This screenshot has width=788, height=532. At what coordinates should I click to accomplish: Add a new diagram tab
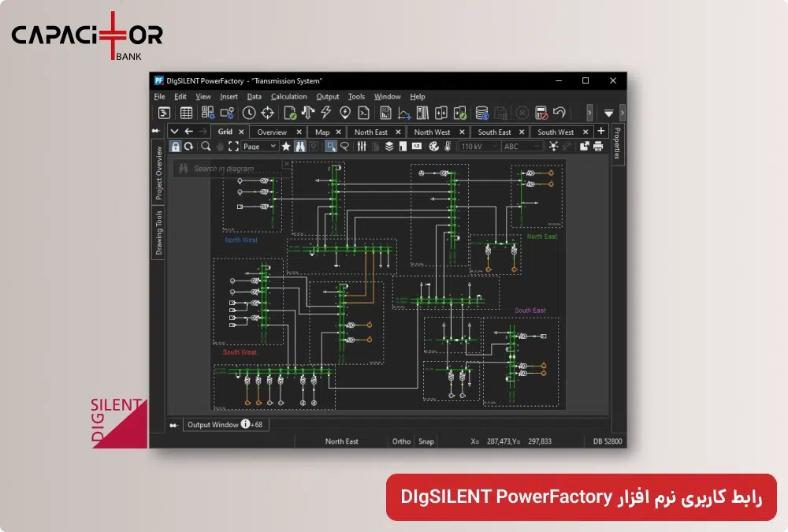601,131
